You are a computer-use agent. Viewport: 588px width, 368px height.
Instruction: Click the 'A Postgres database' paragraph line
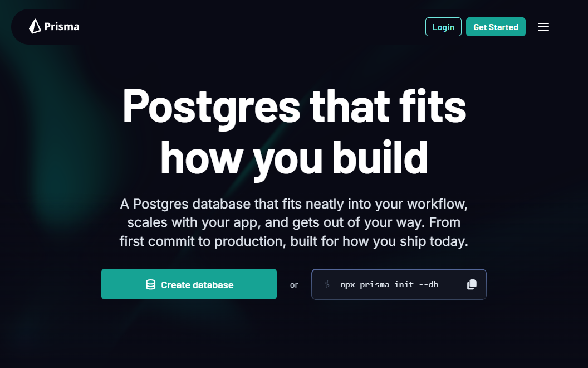click(x=293, y=204)
